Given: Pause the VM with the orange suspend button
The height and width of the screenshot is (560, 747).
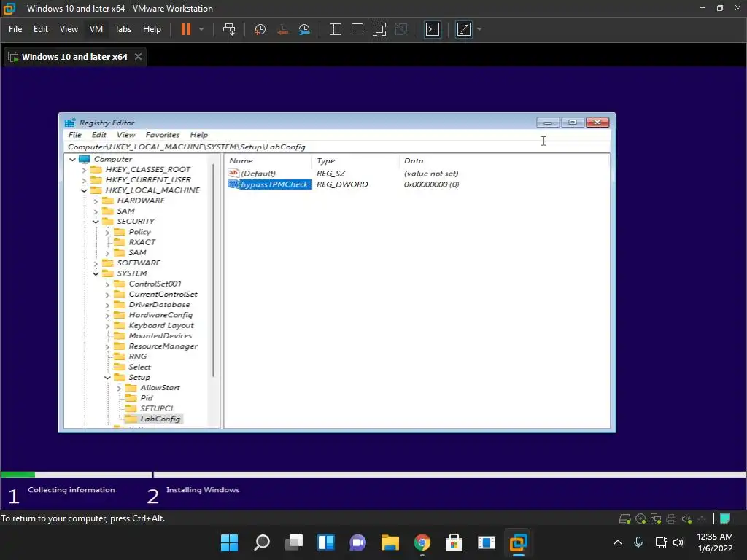Looking at the screenshot, I should point(186,29).
